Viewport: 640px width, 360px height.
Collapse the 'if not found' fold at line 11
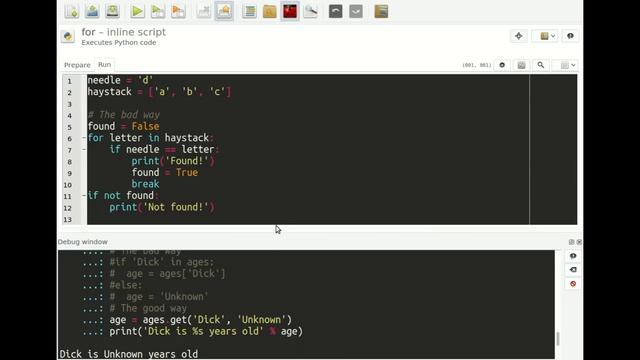click(84, 196)
